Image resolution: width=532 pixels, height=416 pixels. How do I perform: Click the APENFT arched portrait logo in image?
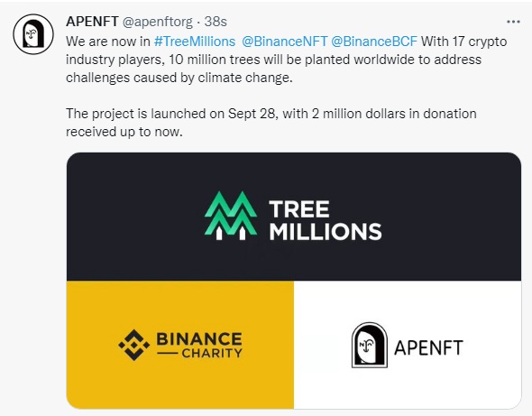(370, 345)
